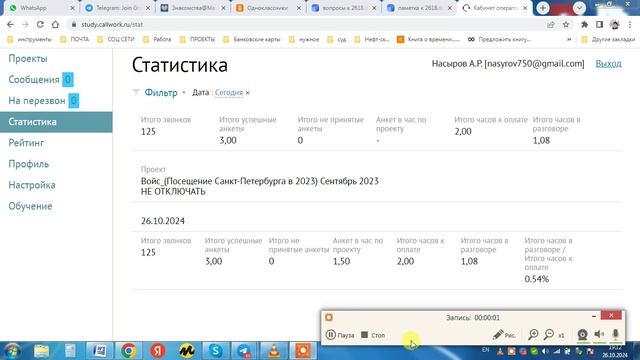Open Telegram from the taskbar
Image resolution: width=640 pixels, height=360 pixels.
pos(244,351)
